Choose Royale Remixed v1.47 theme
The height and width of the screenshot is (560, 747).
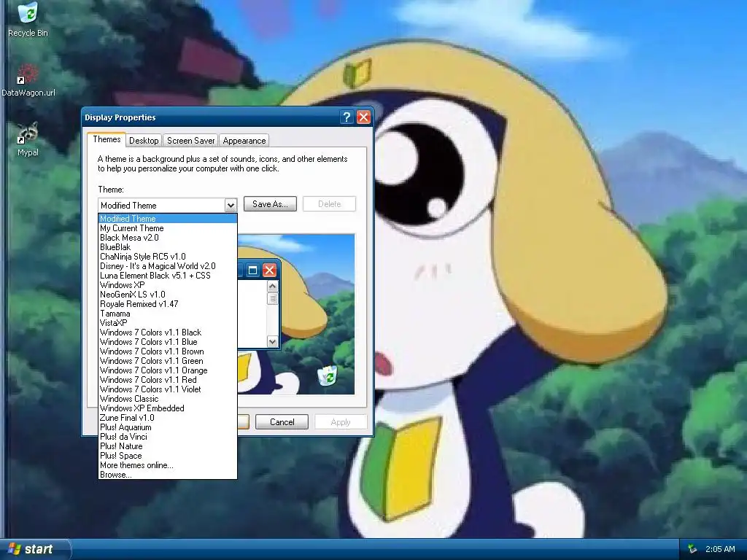(167, 304)
